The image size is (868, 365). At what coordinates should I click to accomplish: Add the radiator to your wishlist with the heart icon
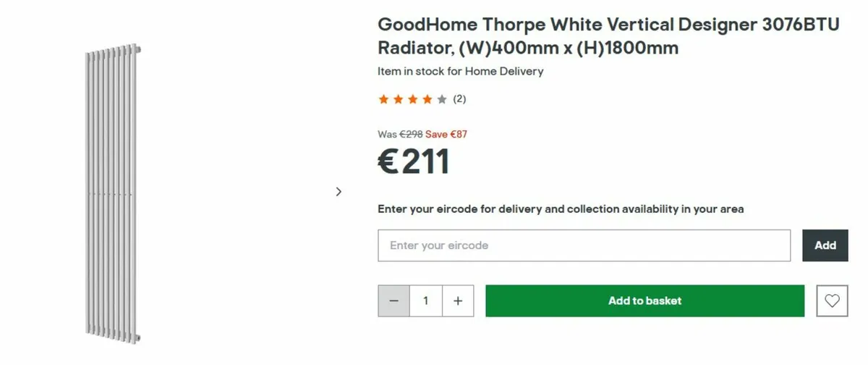pos(832,301)
